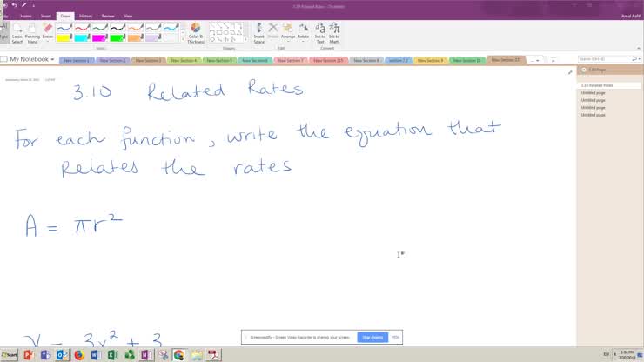Click the Insert Space tool
The image size is (644, 362).
click(258, 33)
